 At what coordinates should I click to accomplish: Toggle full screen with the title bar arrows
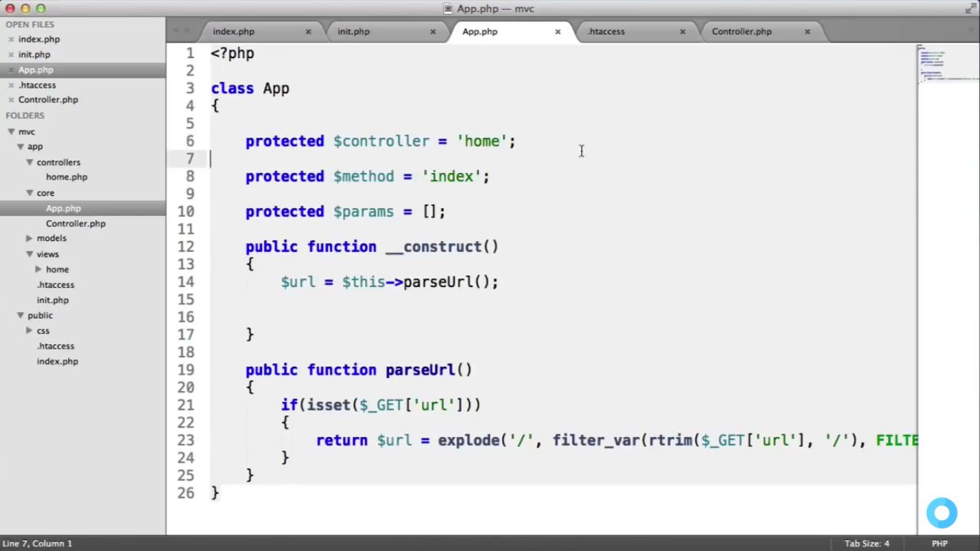(970, 9)
